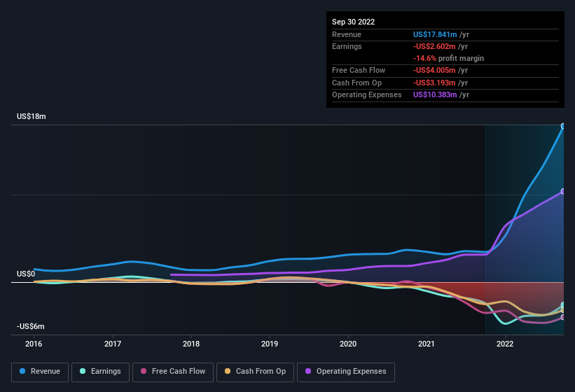The height and width of the screenshot is (392, 575).
Task: Click the Earnings endpoint marker on chart
Action: click(x=563, y=305)
